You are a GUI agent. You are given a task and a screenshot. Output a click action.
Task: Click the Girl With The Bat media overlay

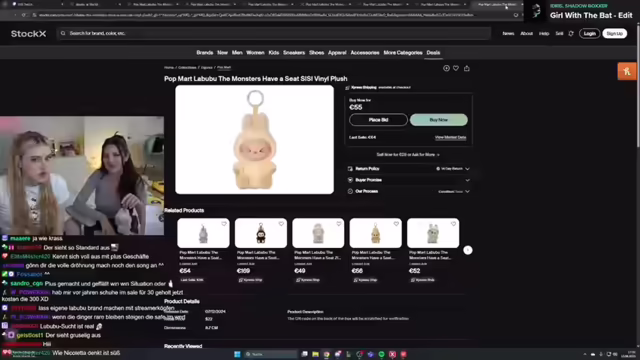[x=582, y=11]
